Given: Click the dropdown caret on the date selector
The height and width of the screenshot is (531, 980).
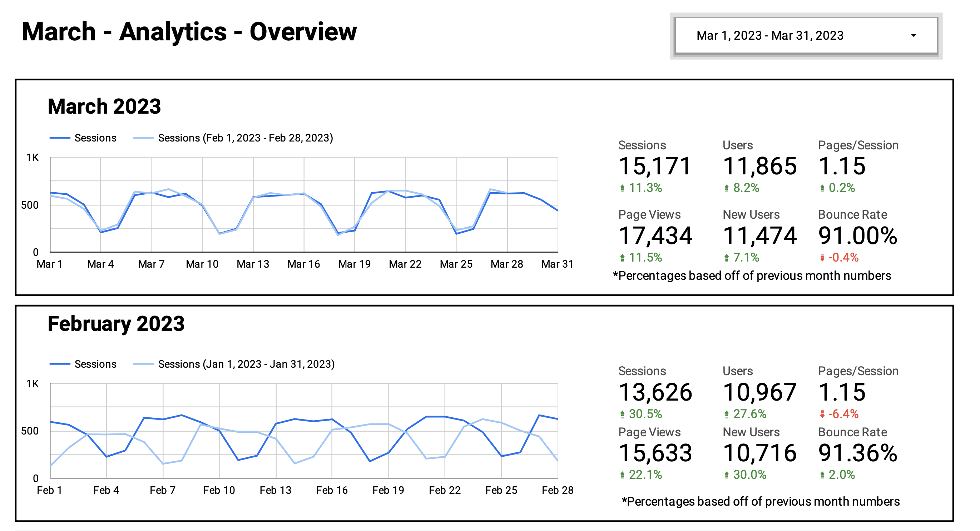Looking at the screenshot, I should pyautogui.click(x=913, y=35).
